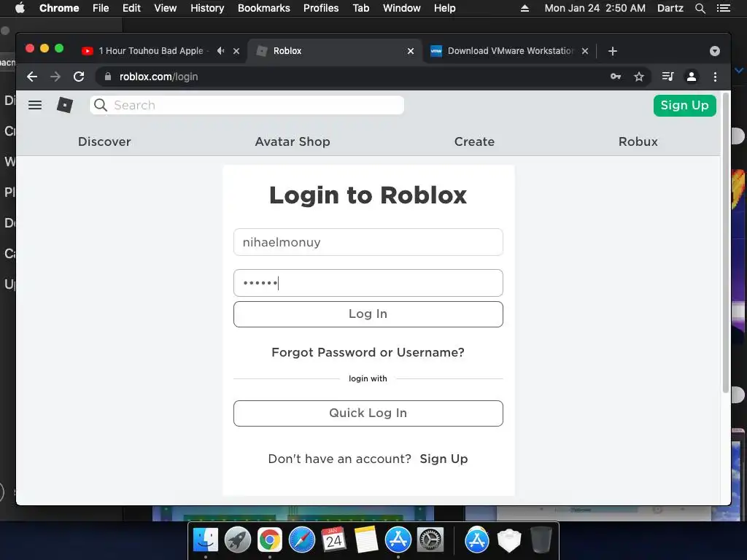Close the Roblox tab
Screen dimensions: 747x560
pyautogui.click(x=411, y=51)
